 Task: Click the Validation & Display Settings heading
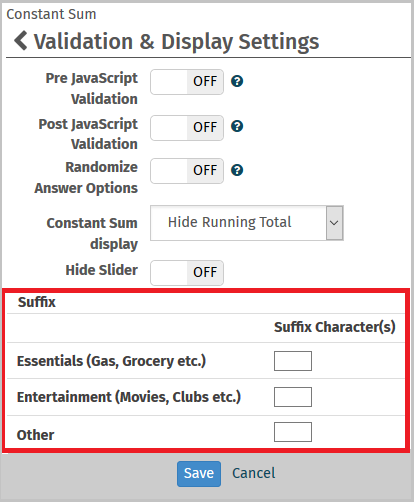point(177,42)
